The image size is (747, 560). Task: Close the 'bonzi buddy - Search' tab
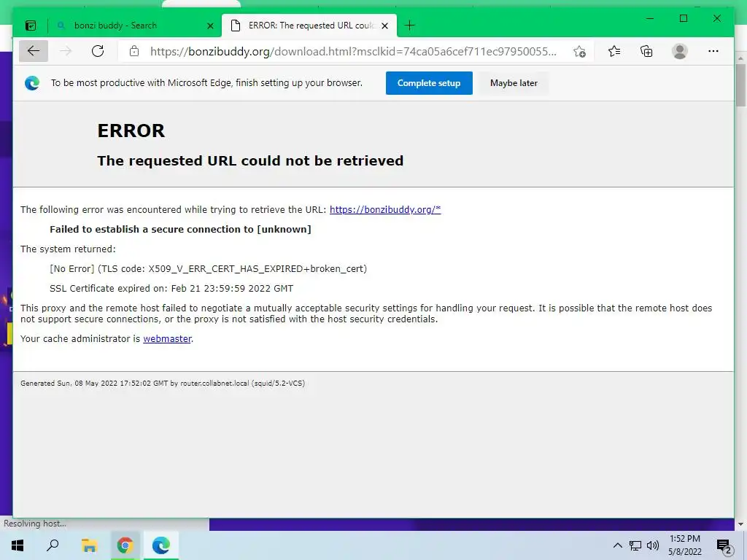pos(210,26)
